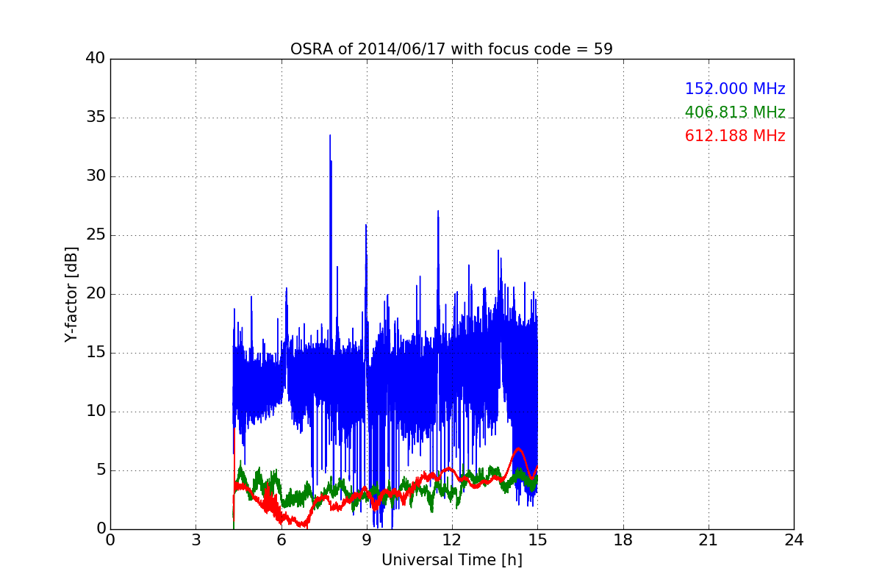
Task: Click x-axis tick label 9
Action: pyautogui.click(x=367, y=540)
